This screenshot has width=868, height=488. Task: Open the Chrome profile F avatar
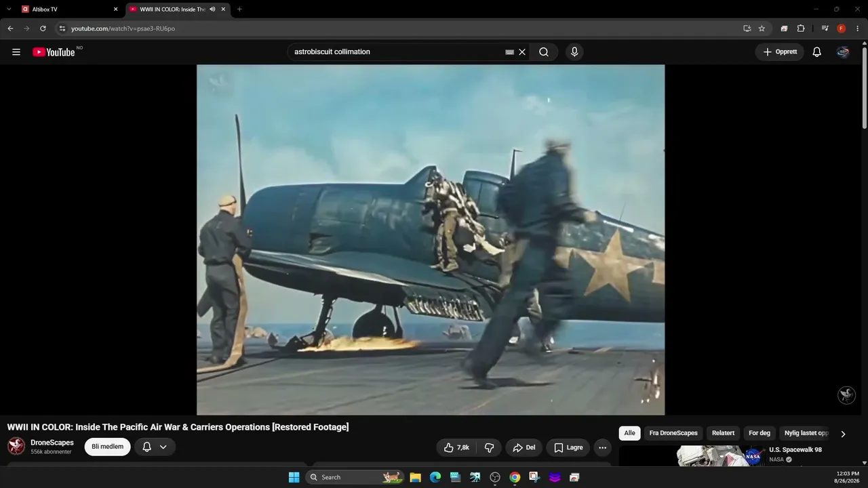click(842, 28)
